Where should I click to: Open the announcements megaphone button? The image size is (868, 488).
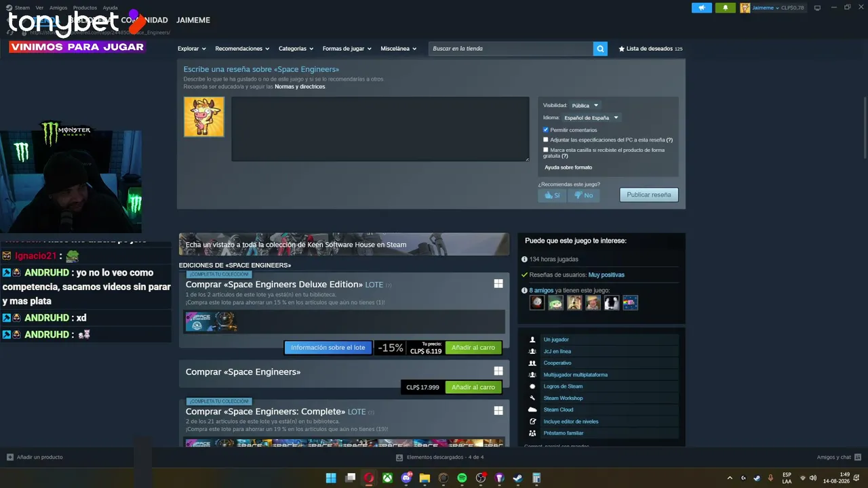click(702, 8)
